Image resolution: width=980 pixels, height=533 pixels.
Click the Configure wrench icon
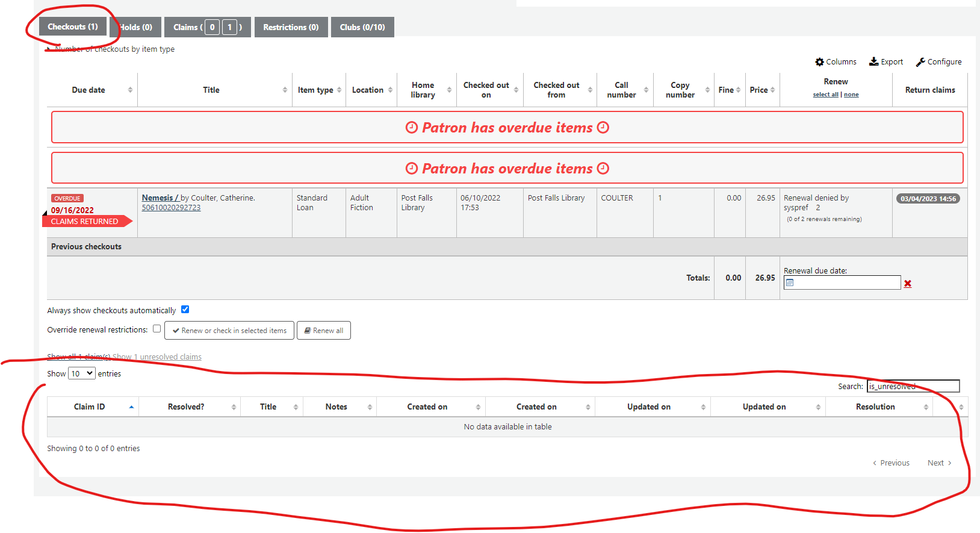(920, 62)
